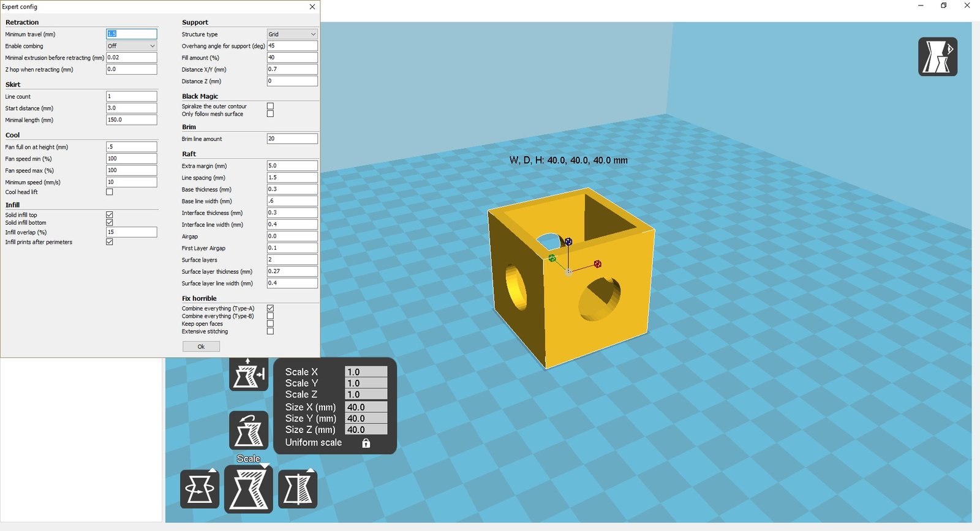Uncheck Combine everything (Type-A)
This screenshot has width=980, height=531.
point(270,309)
